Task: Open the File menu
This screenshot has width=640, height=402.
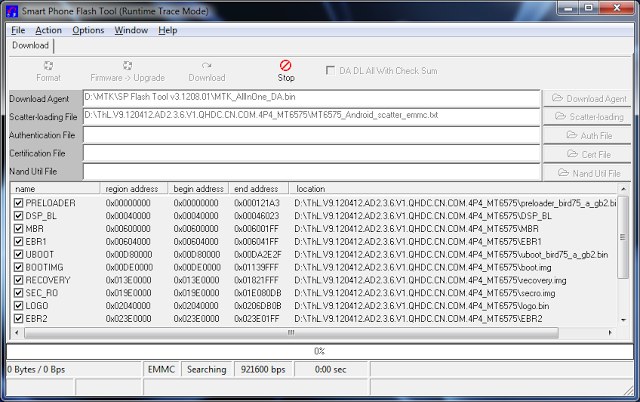Action: click(x=18, y=30)
